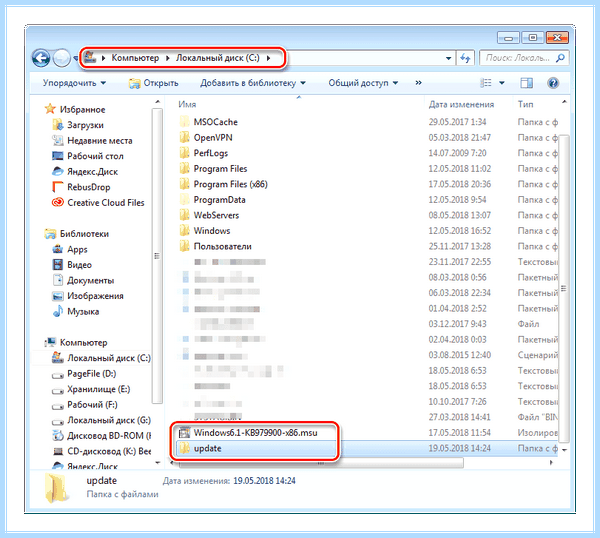Viewport: 600px width, 538px height.
Task: Click the date 17.05.2018 11:54 cell
Action: (x=459, y=433)
